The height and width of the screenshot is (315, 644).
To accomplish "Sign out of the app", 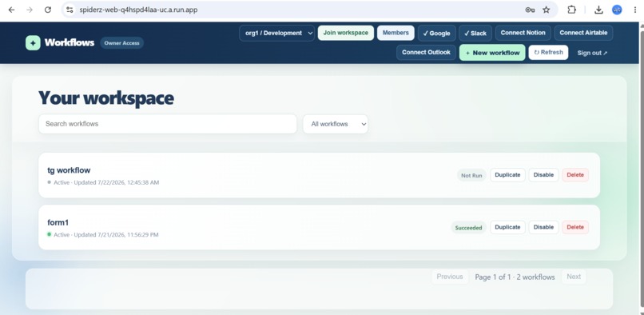I will 592,53.
